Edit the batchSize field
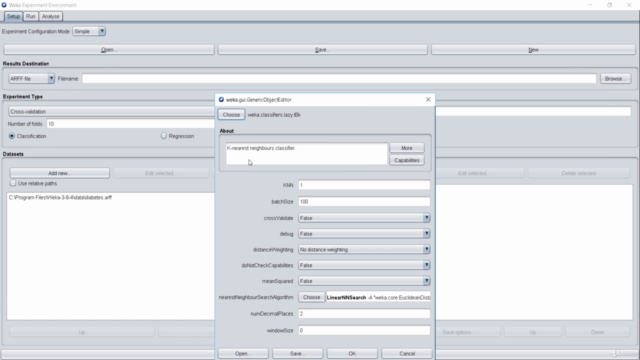 click(364, 202)
